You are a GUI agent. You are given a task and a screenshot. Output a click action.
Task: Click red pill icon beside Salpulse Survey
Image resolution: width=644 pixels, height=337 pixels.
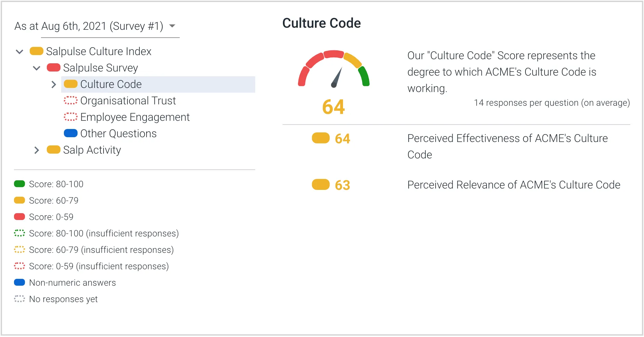[54, 68]
